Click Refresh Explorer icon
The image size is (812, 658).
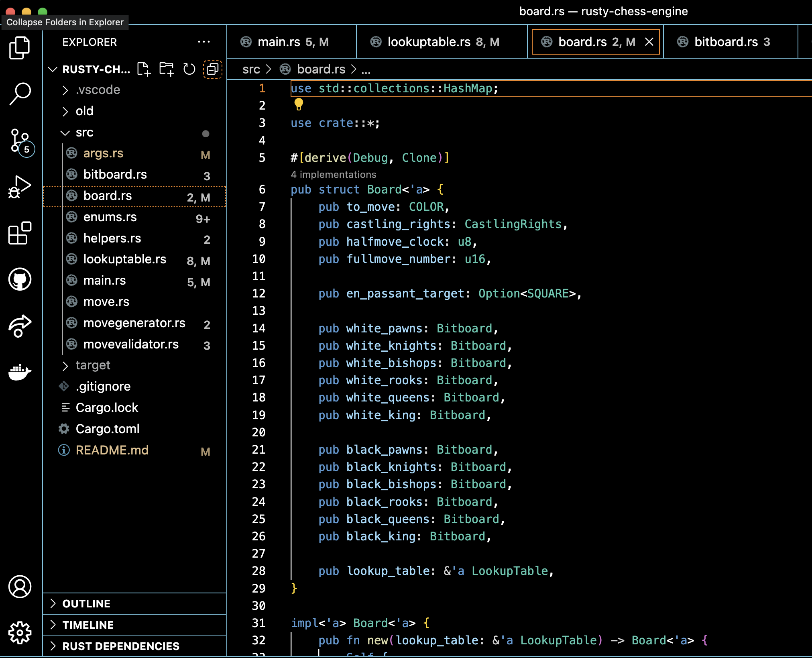(189, 69)
